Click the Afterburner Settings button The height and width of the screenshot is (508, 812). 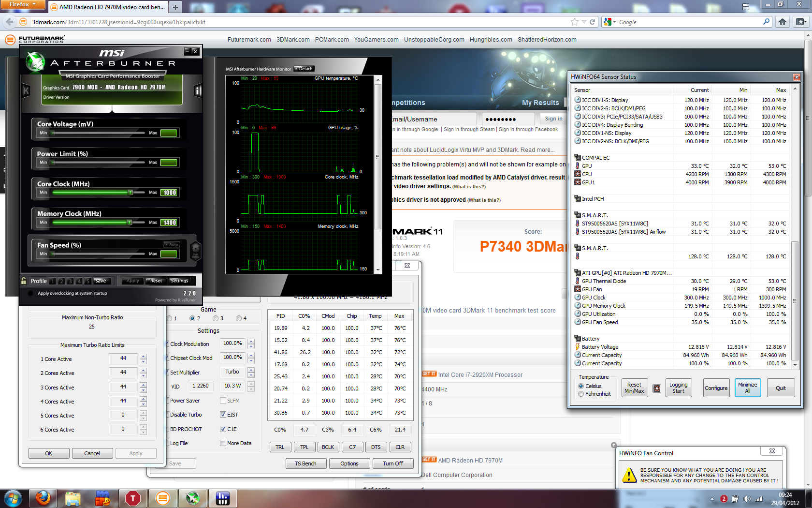(179, 281)
